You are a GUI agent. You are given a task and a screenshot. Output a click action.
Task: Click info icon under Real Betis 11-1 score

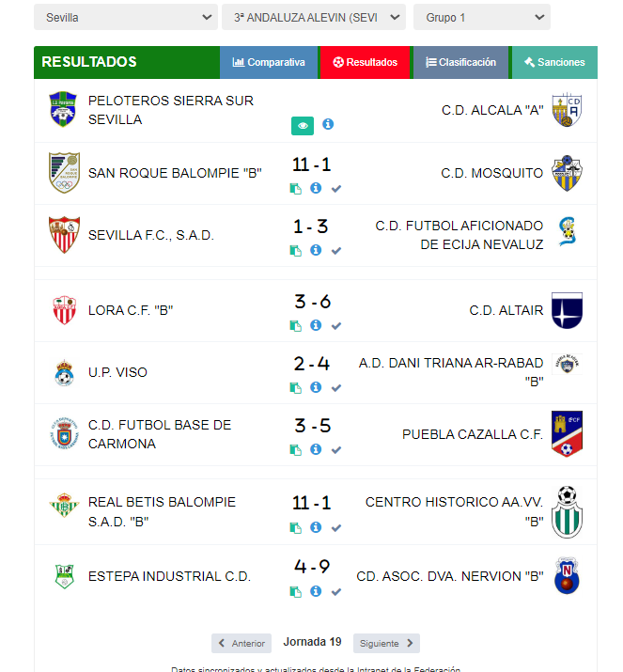tap(316, 526)
